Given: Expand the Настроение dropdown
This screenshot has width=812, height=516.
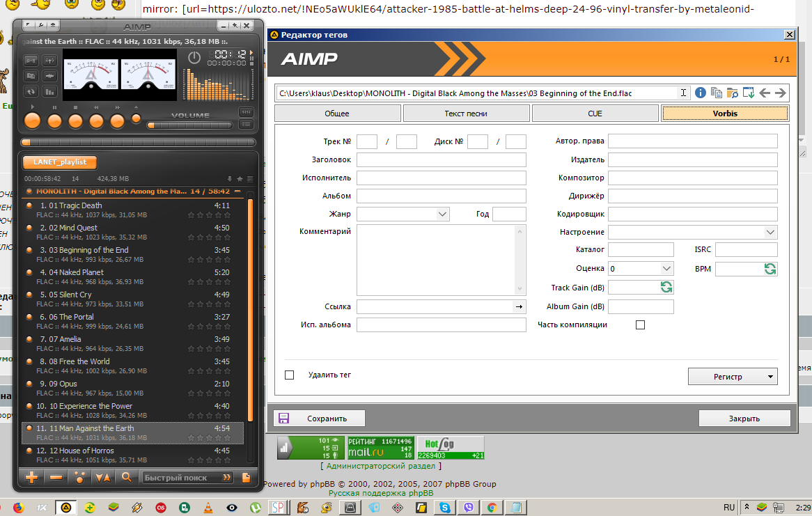Looking at the screenshot, I should [770, 232].
